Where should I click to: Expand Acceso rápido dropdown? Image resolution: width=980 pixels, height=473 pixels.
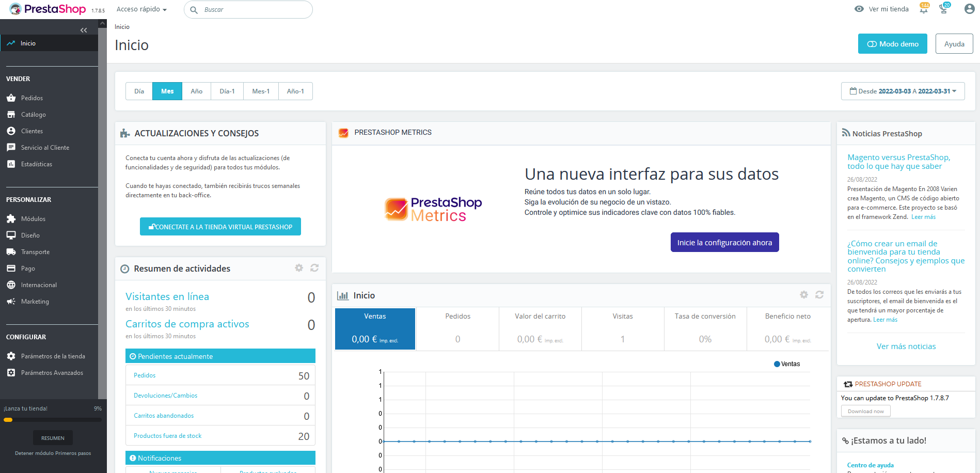[x=141, y=9]
